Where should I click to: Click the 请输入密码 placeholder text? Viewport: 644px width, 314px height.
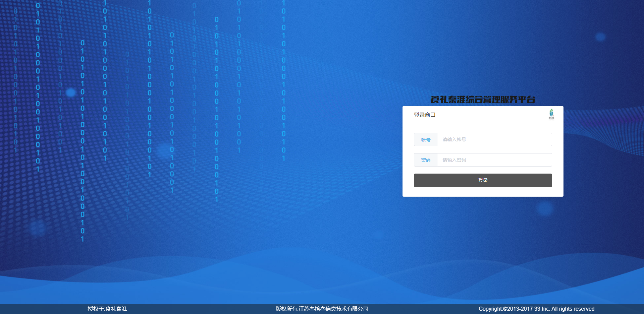[x=454, y=160]
